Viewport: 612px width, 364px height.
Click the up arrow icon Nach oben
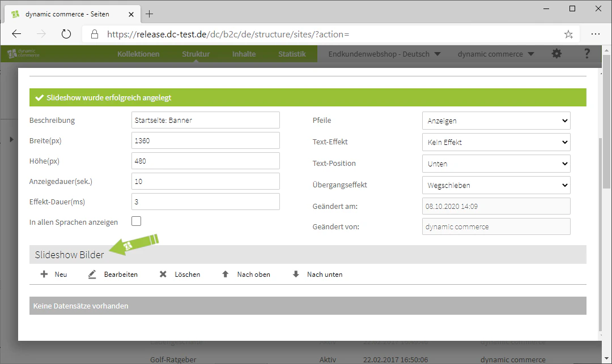click(x=225, y=275)
